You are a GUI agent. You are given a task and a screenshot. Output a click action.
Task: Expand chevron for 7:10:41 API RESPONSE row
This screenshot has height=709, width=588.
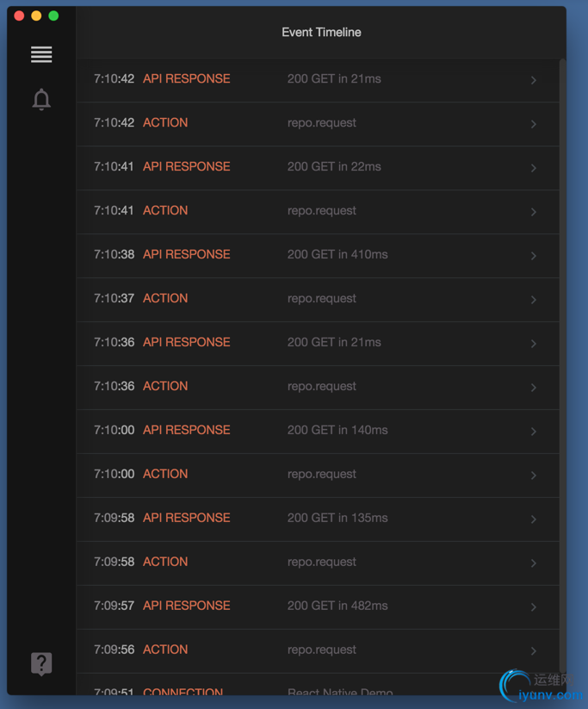coord(534,168)
